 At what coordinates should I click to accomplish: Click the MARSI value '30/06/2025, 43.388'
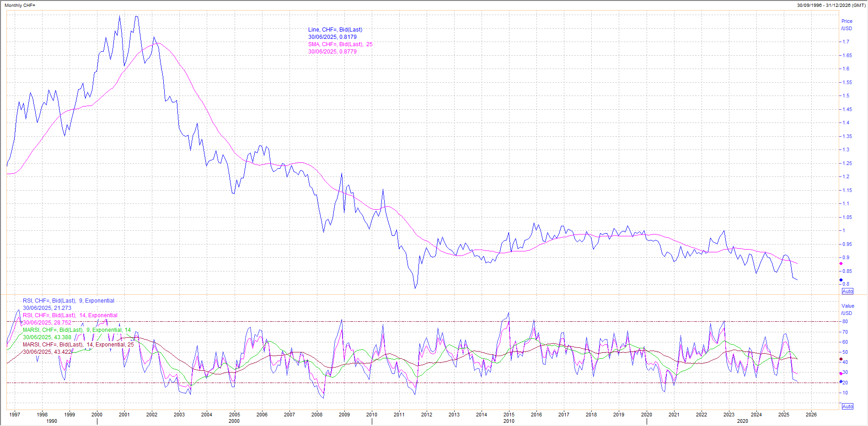[x=47, y=337]
